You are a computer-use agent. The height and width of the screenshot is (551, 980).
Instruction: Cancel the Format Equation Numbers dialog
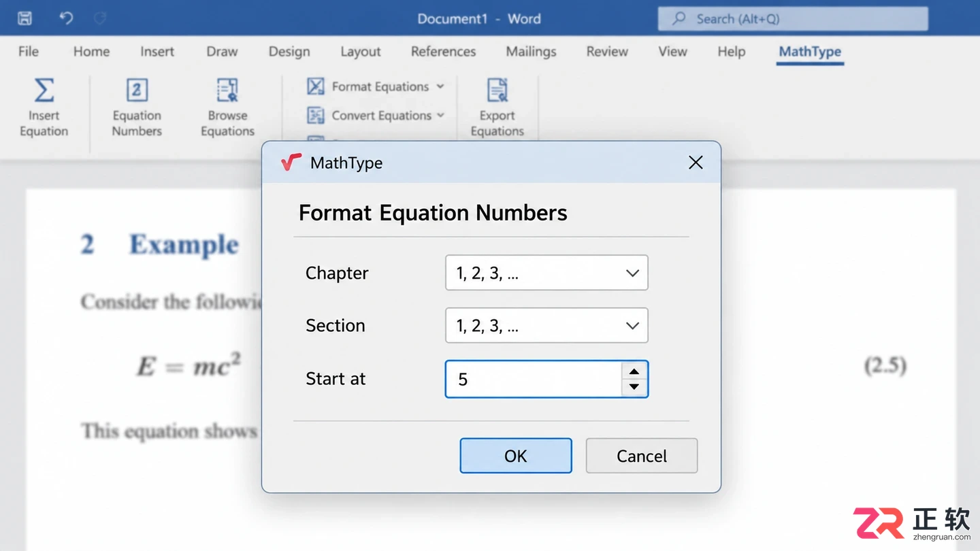(642, 456)
